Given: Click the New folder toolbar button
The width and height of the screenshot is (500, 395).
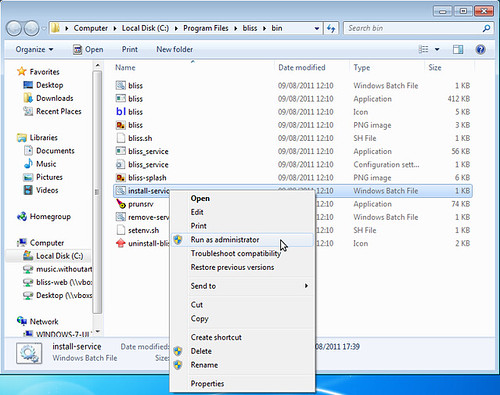Looking at the screenshot, I should (x=175, y=50).
